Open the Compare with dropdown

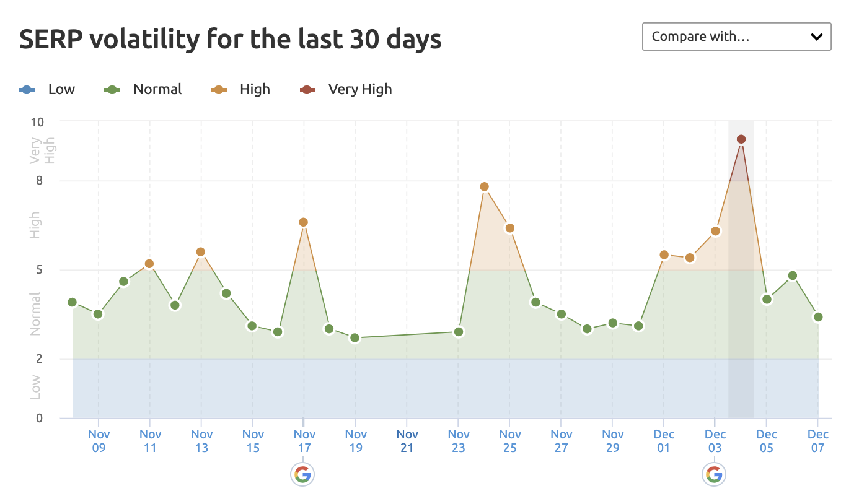click(x=736, y=37)
